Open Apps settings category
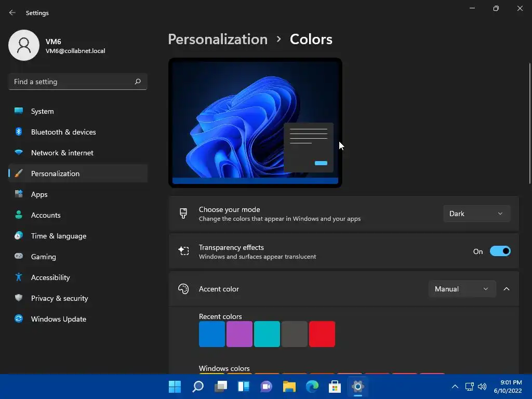Viewport: 532px width, 399px height. [x=78, y=194]
